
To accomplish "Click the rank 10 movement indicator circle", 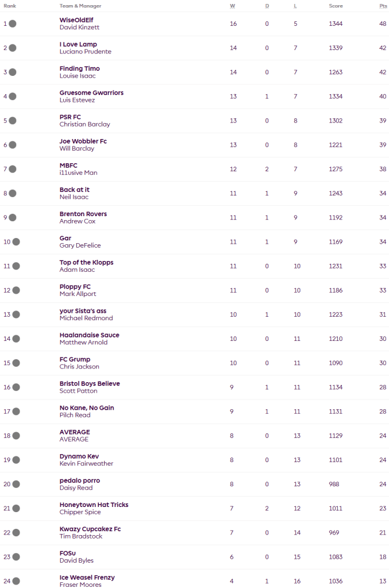I will 16,242.
